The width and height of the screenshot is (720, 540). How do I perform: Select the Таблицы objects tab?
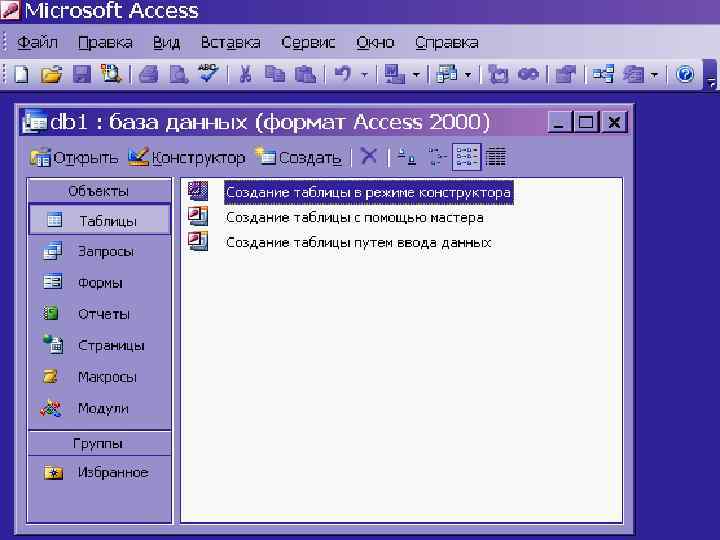point(99,220)
